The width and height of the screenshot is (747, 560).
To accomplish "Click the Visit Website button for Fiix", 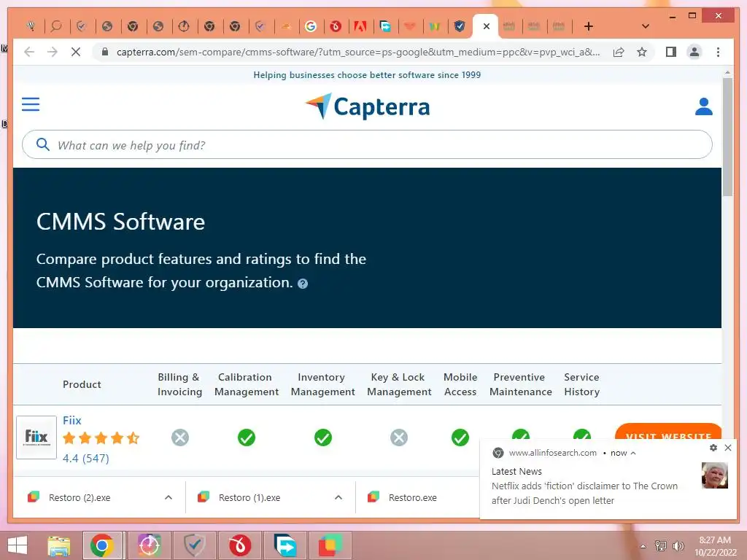I will click(x=668, y=432).
